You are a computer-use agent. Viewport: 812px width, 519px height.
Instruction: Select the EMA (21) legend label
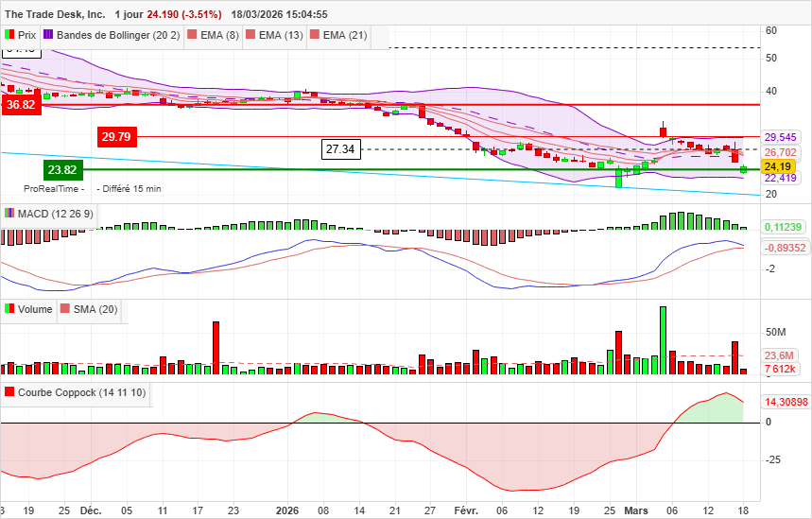[x=345, y=35]
